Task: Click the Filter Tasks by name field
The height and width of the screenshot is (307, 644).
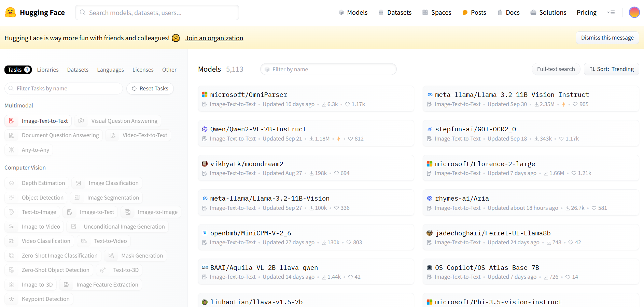Action: [x=64, y=88]
